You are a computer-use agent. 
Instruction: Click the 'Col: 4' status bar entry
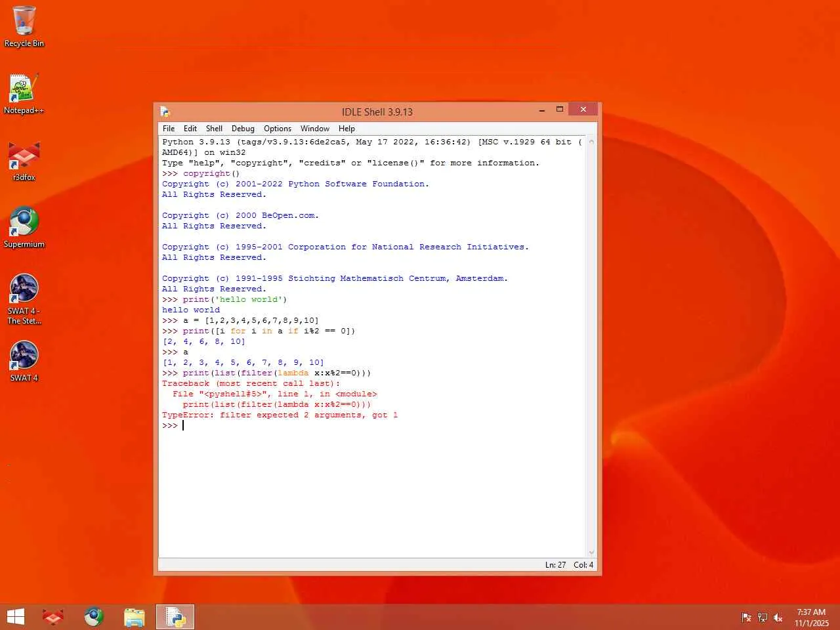[583, 565]
